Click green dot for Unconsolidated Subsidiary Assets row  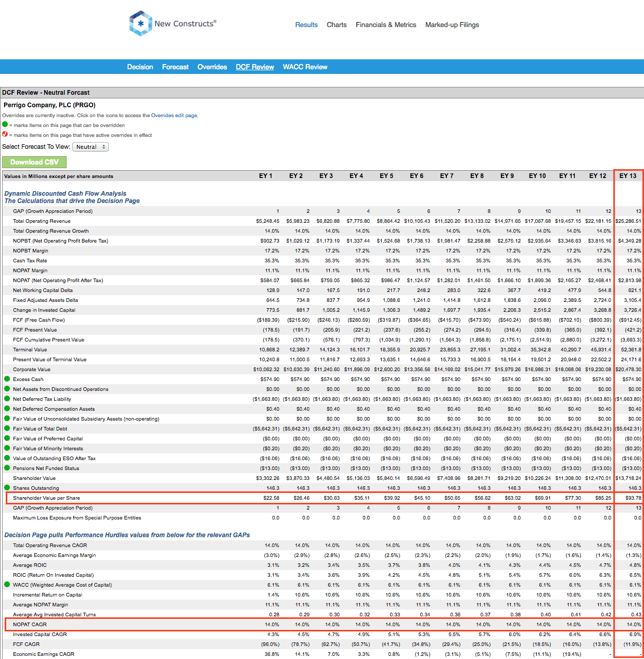(x=7, y=419)
